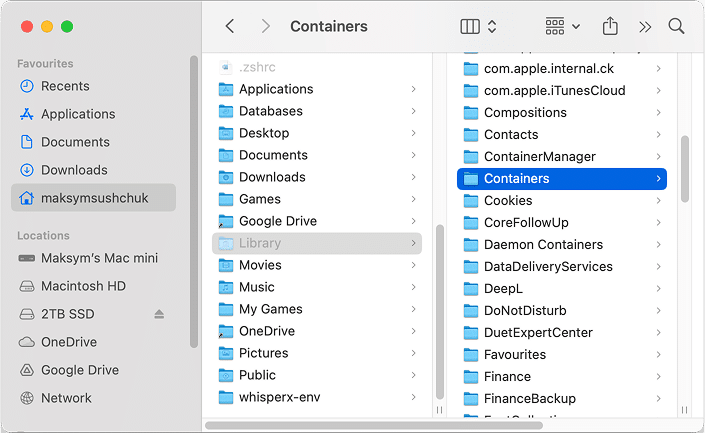Select the Cookies folder

[562, 201]
